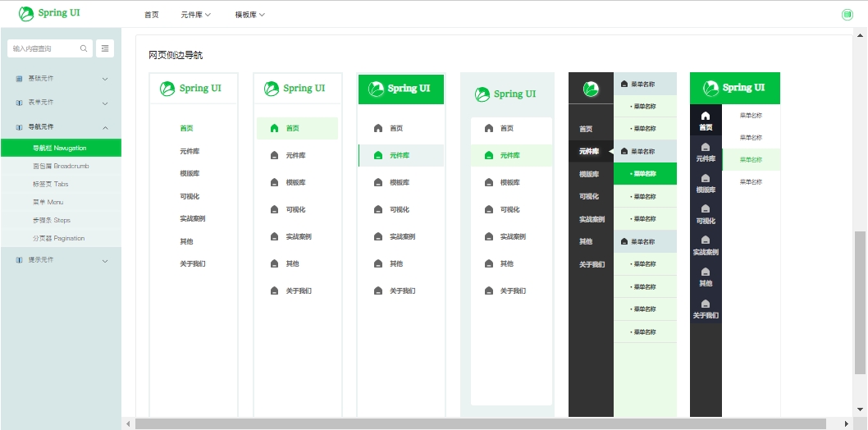Collapse the 导航元件 section chevron

tap(105, 127)
